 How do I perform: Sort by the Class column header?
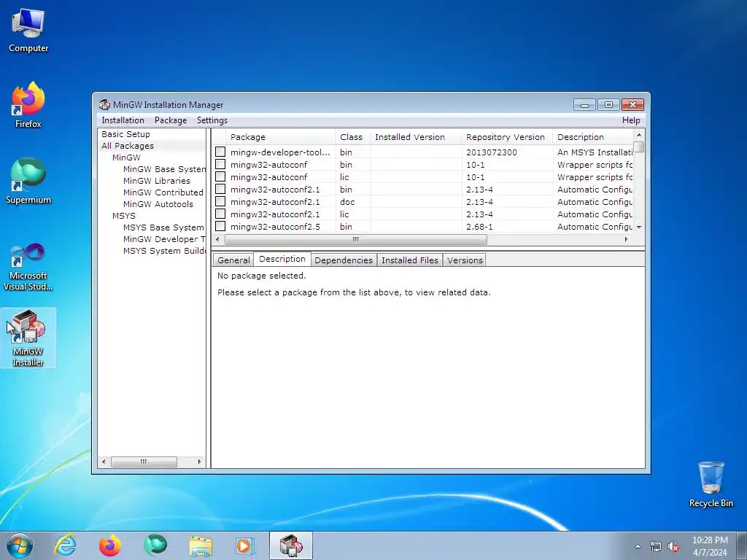point(352,136)
